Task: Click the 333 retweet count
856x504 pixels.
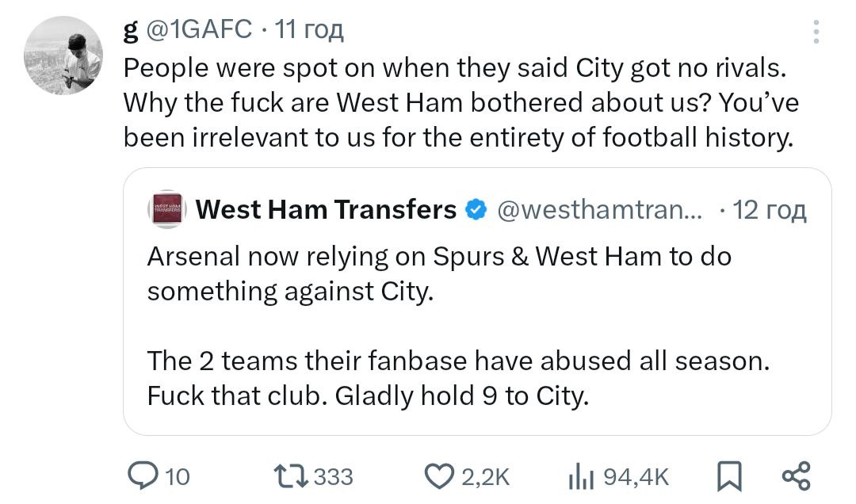Action: [x=333, y=476]
